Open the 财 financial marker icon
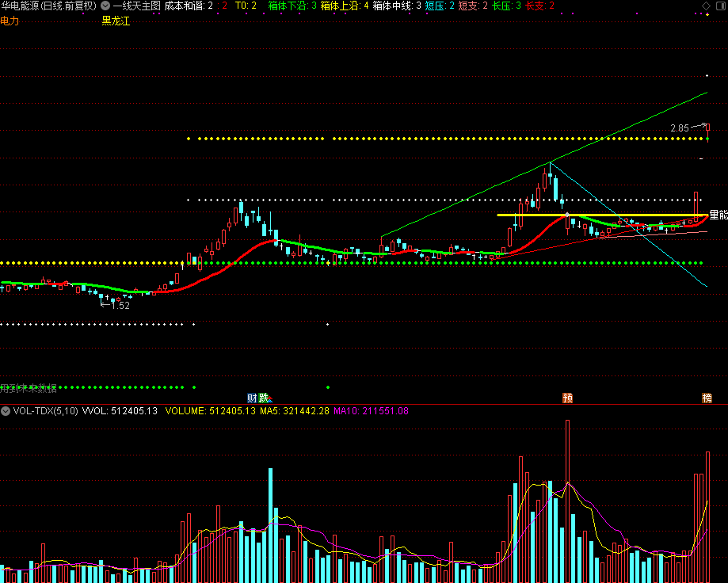Image resolution: width=728 pixels, height=583 pixels. point(252,398)
